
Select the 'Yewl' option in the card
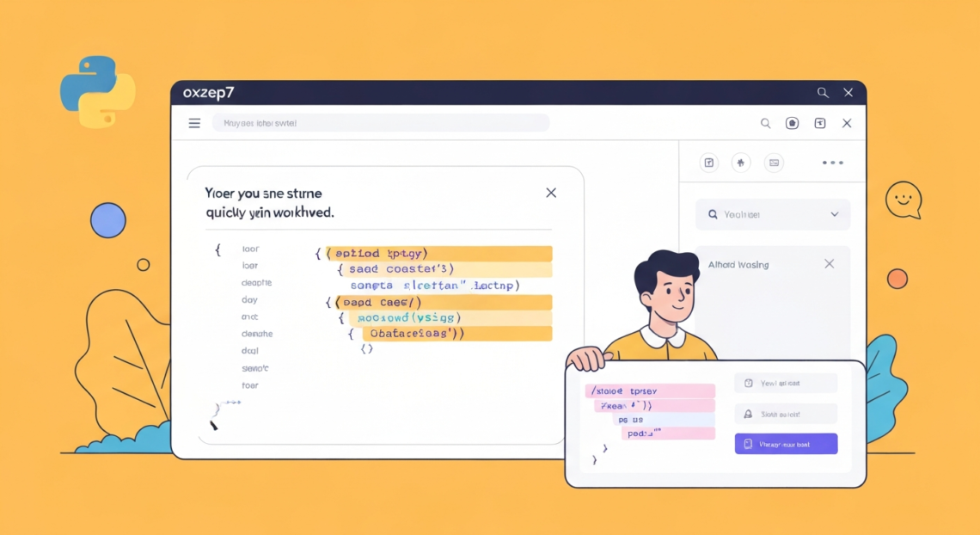point(786,383)
